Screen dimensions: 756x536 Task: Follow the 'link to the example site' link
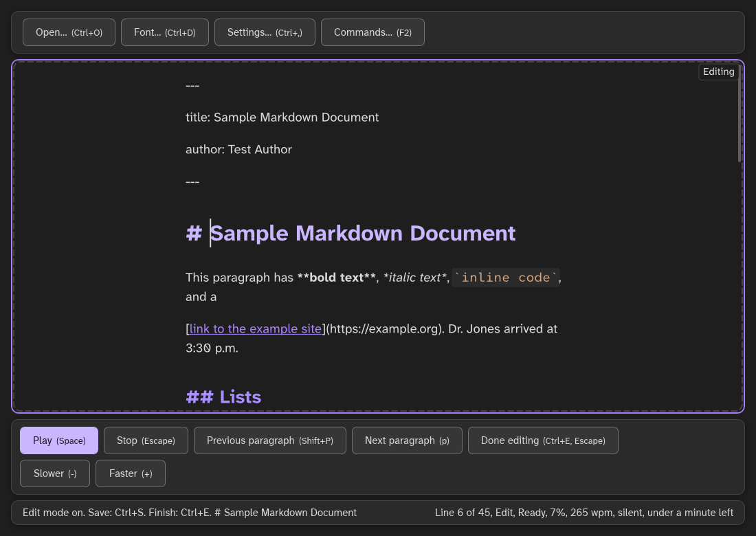[x=255, y=328]
